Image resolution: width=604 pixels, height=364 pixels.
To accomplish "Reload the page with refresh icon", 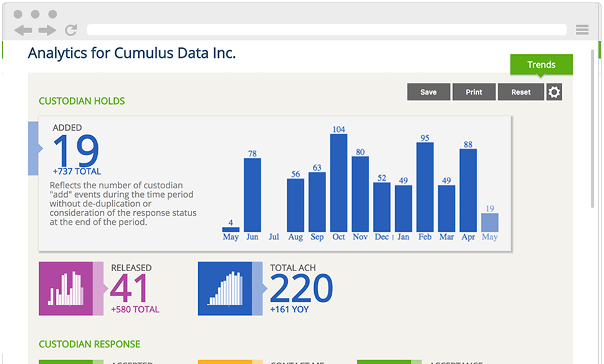I will click(x=71, y=30).
